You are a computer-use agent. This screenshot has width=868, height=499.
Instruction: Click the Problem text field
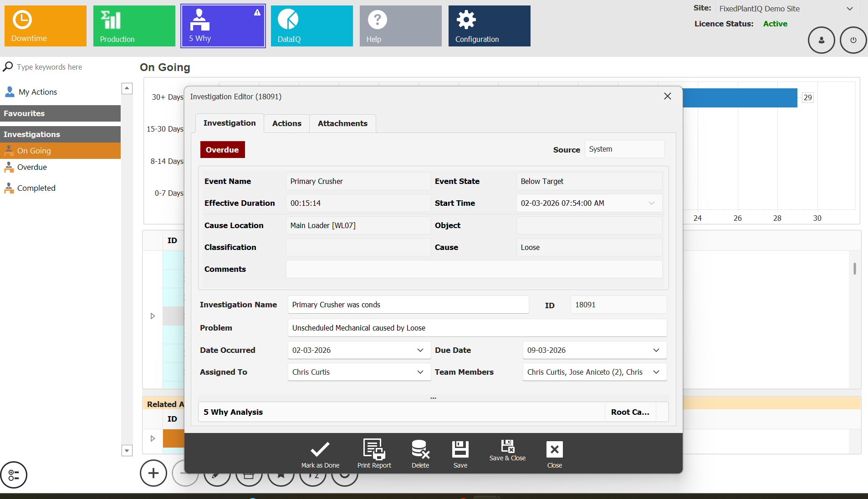pyautogui.click(x=477, y=328)
